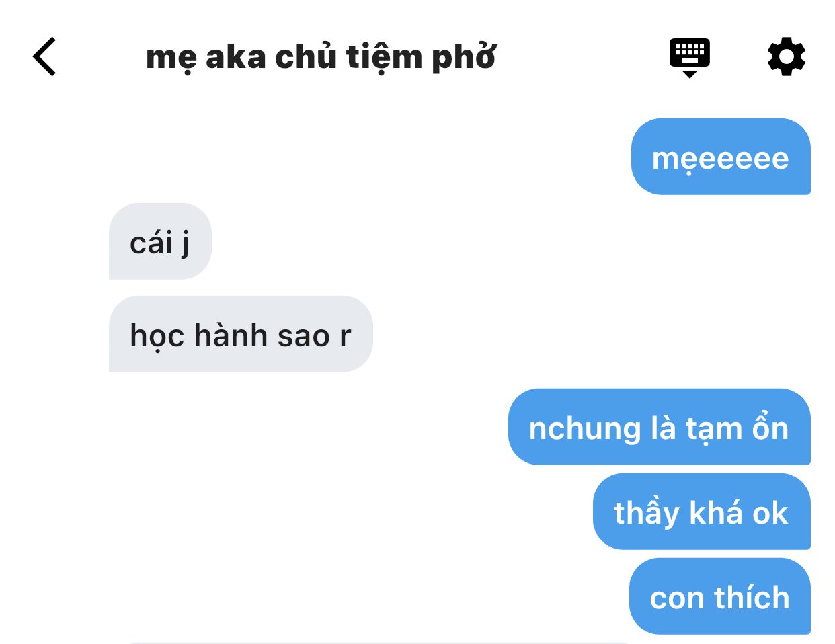The image size is (835, 644).
Task: Select the received message cái j
Action: (x=160, y=241)
